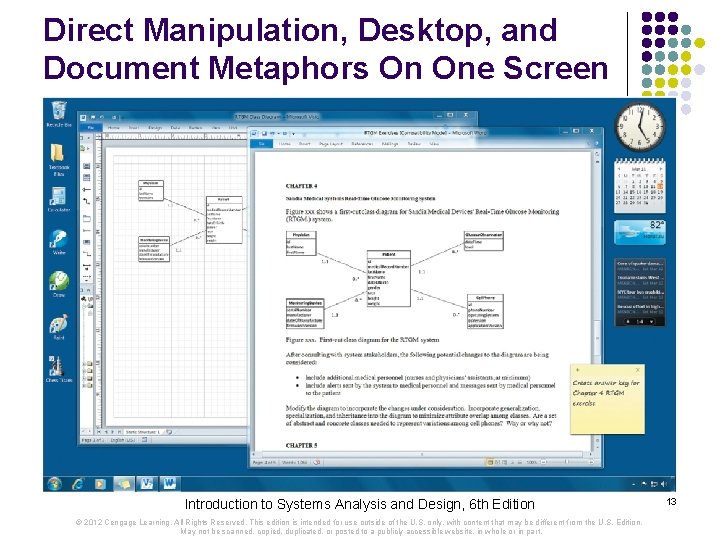Click the analog clock gadget
Viewport: 720px width, 540px height.
pyautogui.click(x=640, y=127)
